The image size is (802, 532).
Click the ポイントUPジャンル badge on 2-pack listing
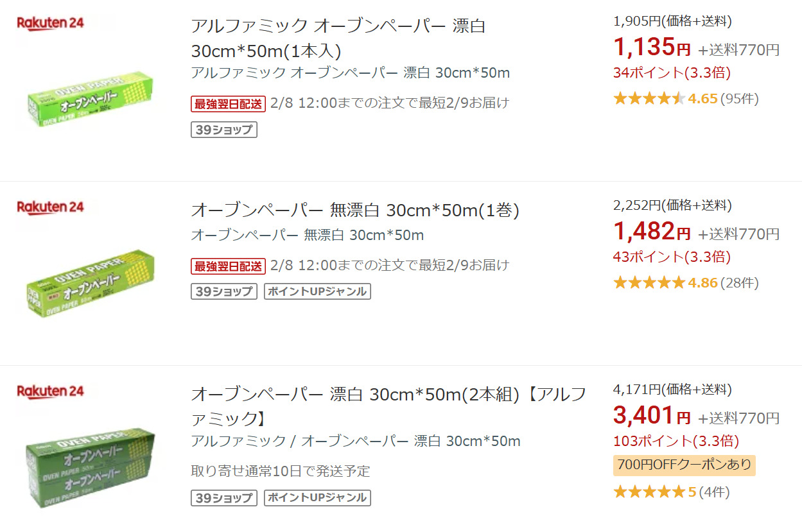[317, 497]
